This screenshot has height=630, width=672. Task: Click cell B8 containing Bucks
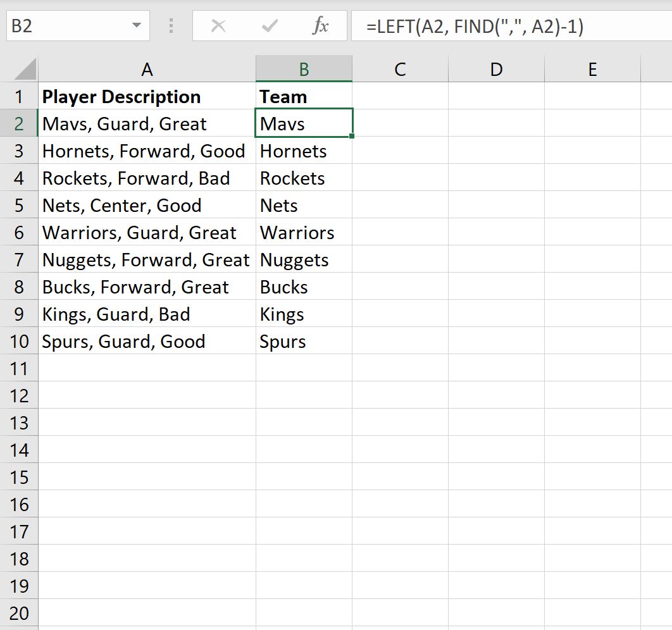(x=304, y=287)
